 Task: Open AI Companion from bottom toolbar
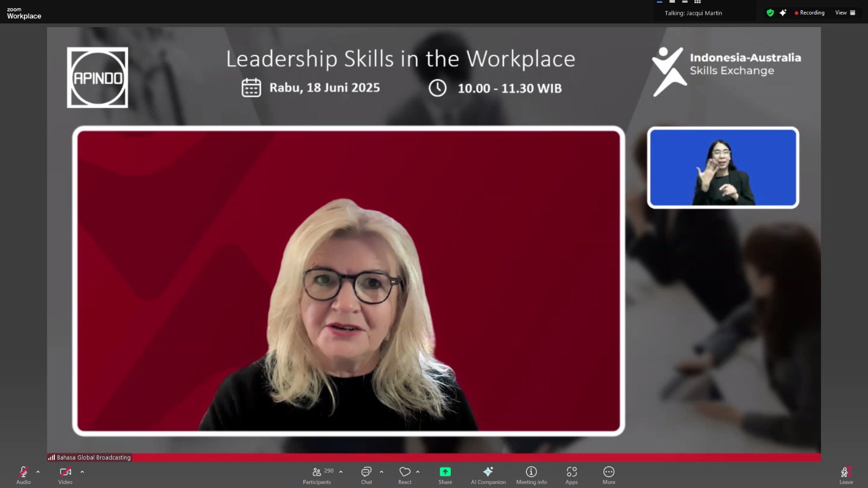488,475
